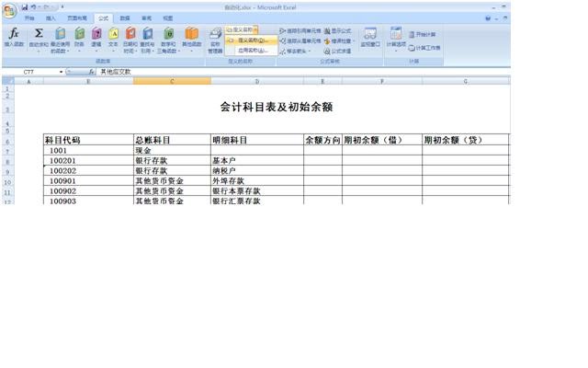
Task: Choose 定义名称(D)... from the dropdown menu
Action: [252, 40]
